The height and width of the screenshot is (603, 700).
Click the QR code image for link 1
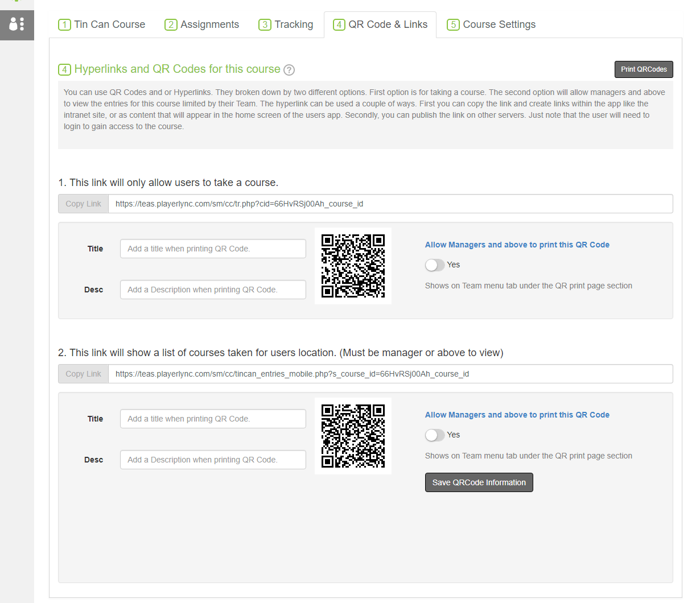tap(353, 266)
